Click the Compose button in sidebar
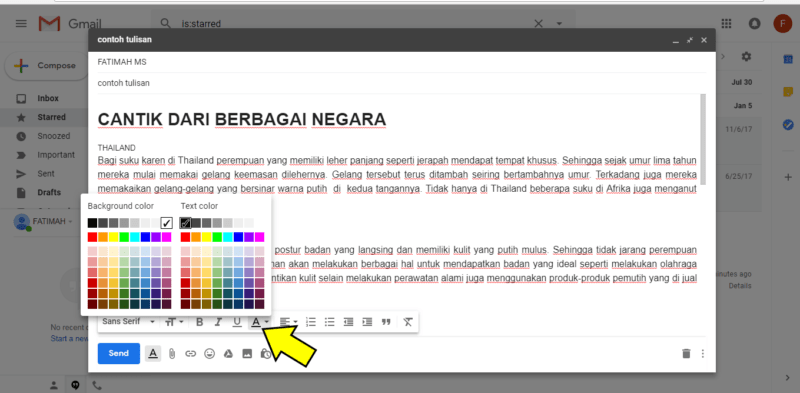The image size is (800, 393). coord(47,66)
